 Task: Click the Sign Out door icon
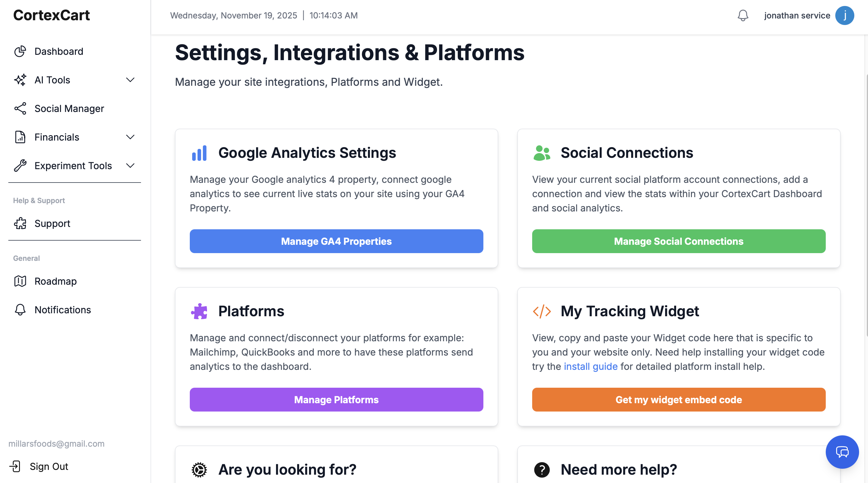pos(15,466)
